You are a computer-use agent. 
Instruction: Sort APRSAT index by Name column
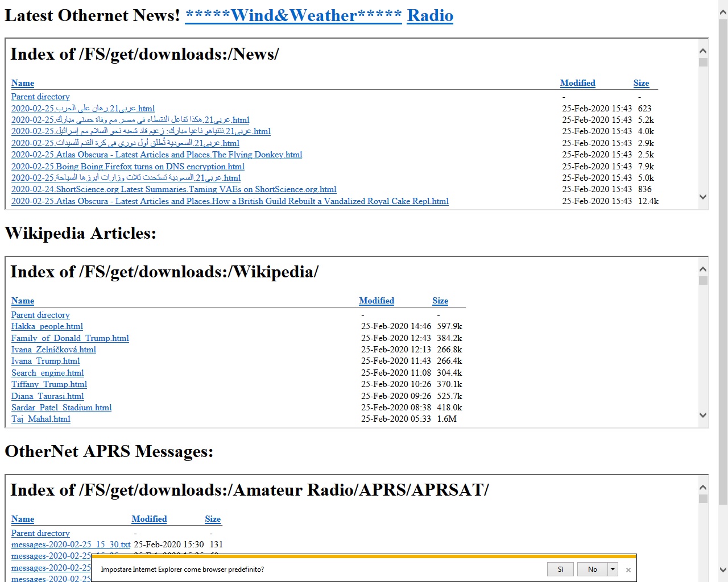(23, 519)
